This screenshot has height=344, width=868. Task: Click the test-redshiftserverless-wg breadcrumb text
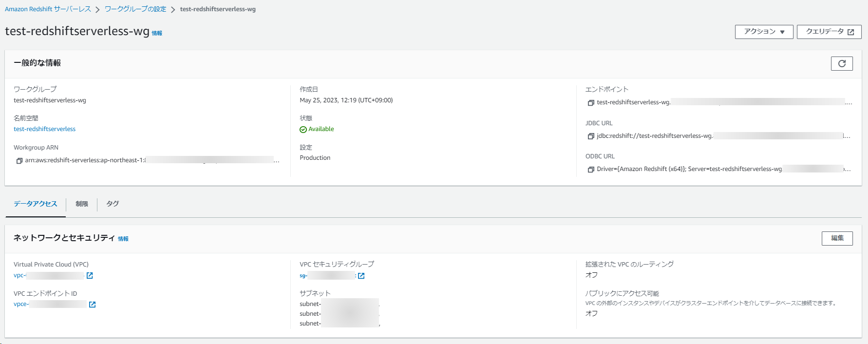point(218,9)
